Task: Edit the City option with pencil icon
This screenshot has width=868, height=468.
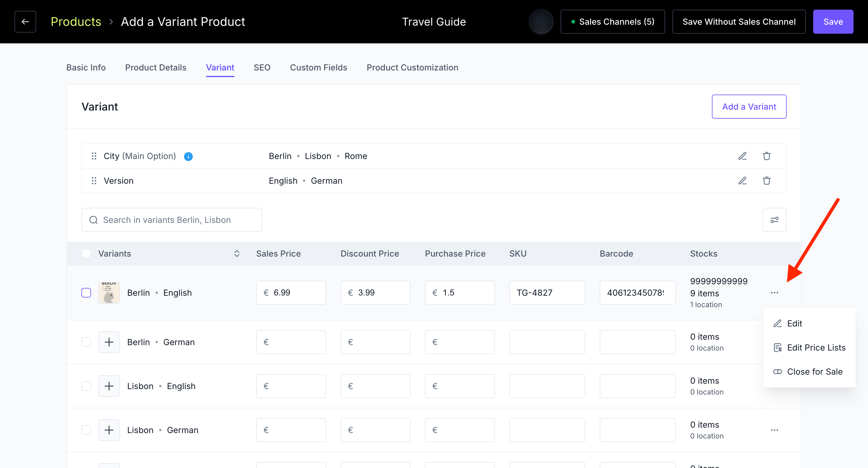Action: click(x=742, y=156)
